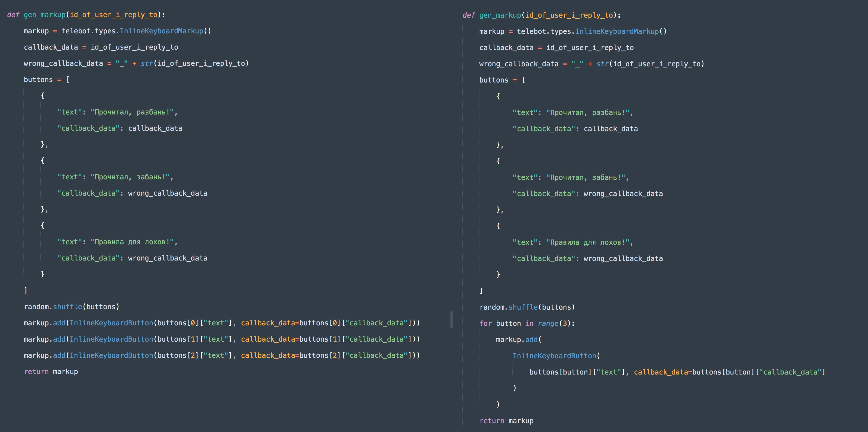Click 'markup.add(' in the right pane
The height and width of the screenshot is (432, 868).
click(519, 340)
